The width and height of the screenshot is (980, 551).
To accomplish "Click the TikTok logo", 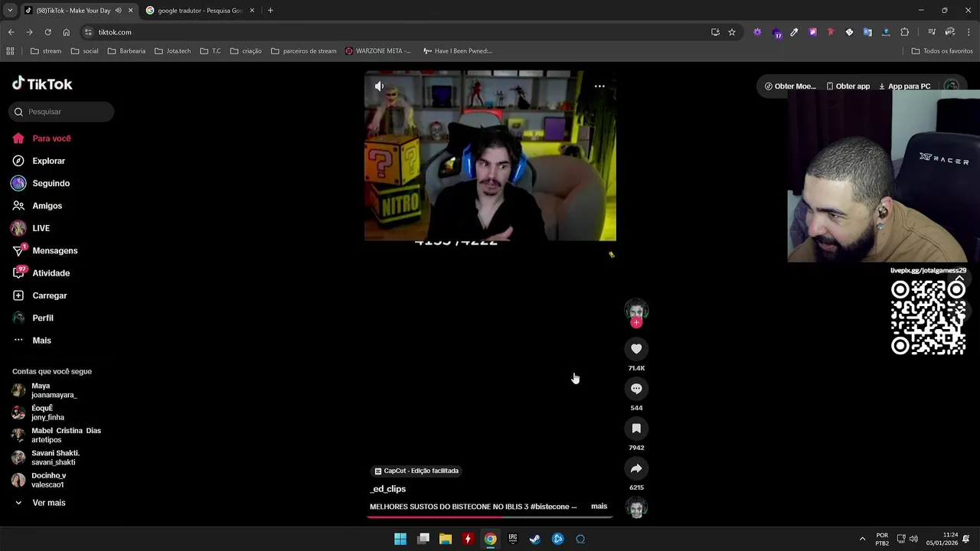I will point(42,84).
